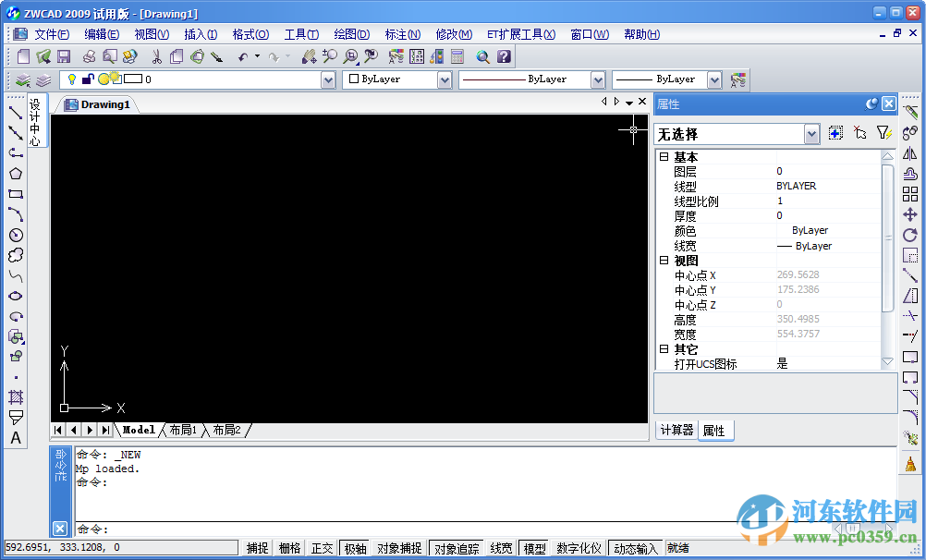Select the Line drawing tool
The height and width of the screenshot is (560, 926).
pyautogui.click(x=13, y=114)
